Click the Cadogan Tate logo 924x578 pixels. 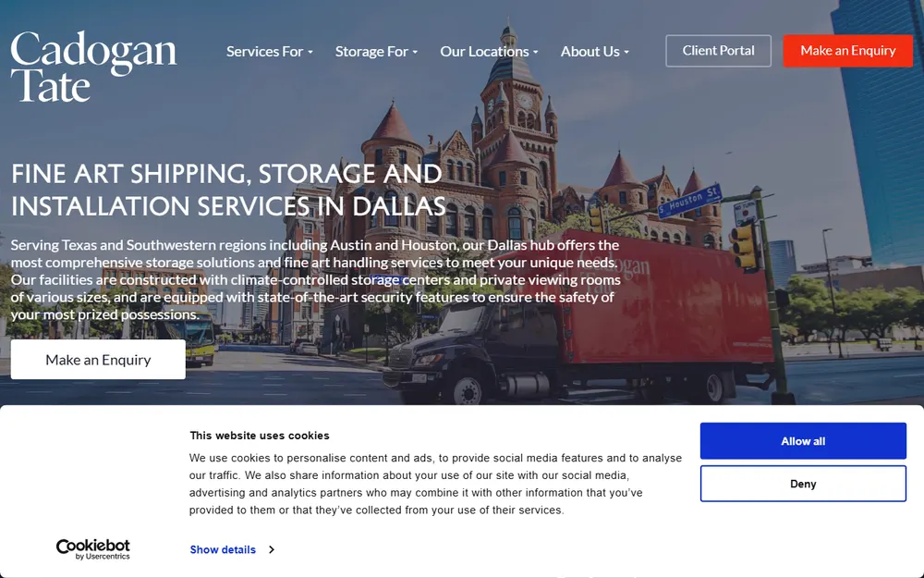click(93, 66)
